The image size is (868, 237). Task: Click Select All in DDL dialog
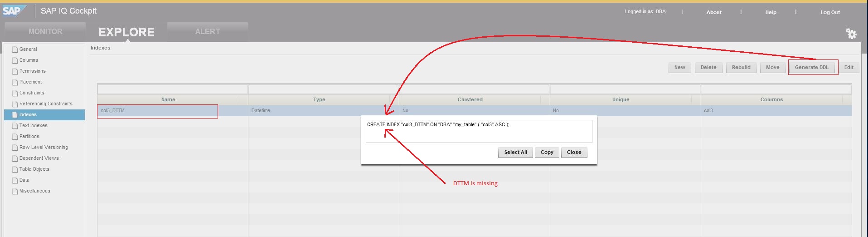coord(515,153)
